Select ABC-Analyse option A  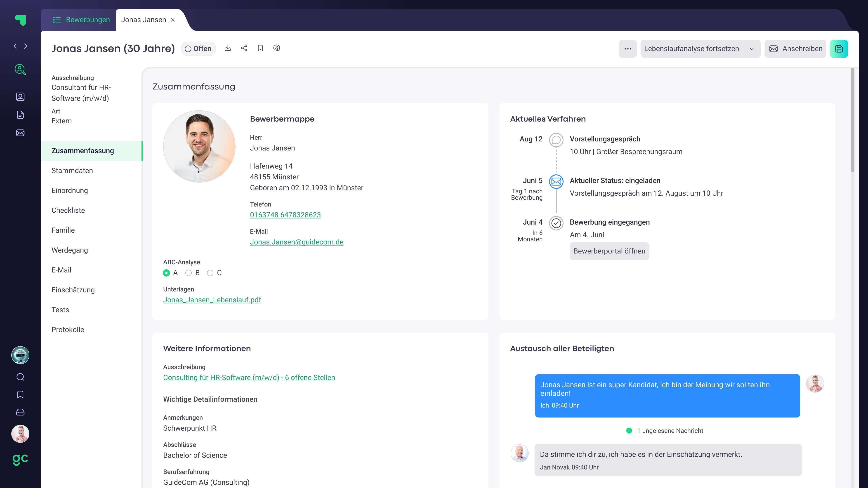tap(166, 273)
